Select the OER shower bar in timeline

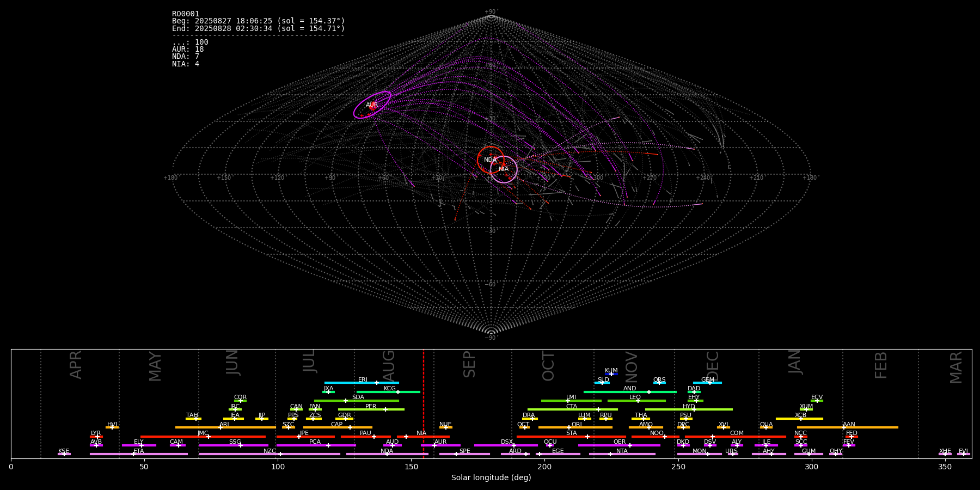(x=619, y=445)
